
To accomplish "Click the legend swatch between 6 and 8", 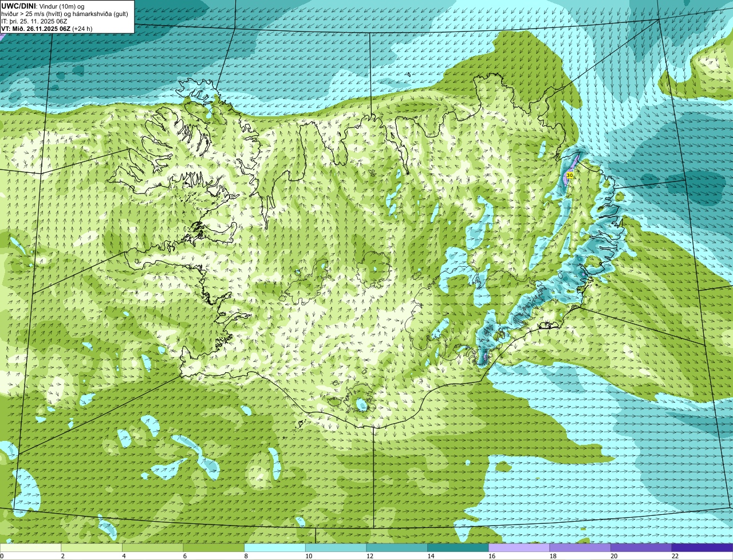I will pyautogui.click(x=214, y=547).
